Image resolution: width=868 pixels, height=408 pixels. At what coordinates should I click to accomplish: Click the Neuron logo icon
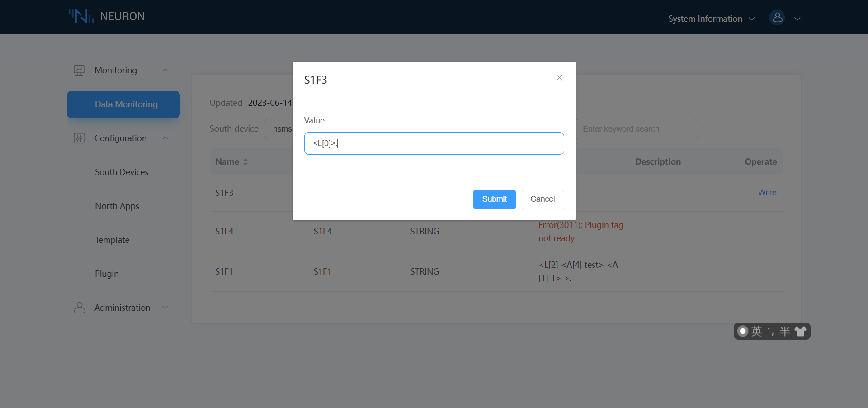pyautogui.click(x=81, y=16)
